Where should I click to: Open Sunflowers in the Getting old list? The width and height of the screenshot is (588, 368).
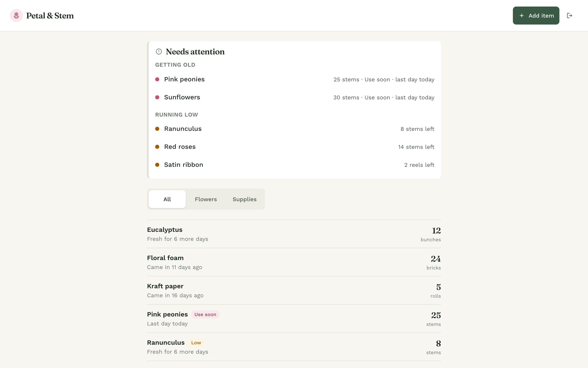[x=294, y=97]
